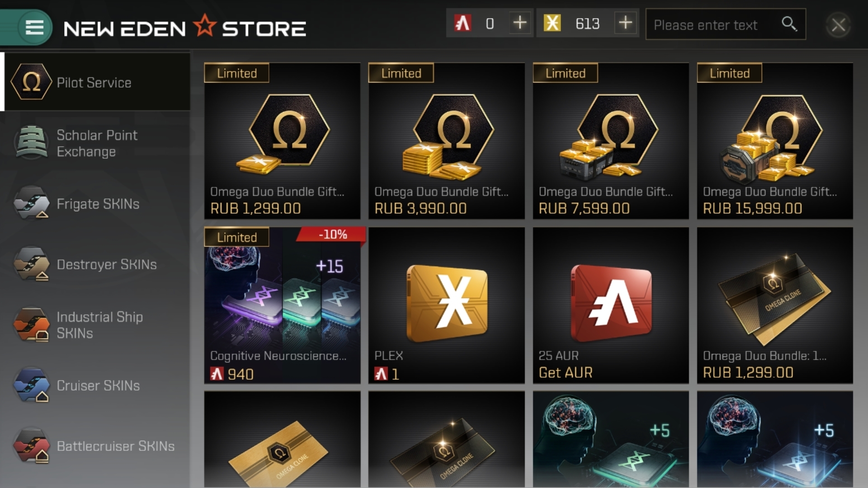Viewport: 868px width, 488px height.
Task: Open the discounted Cognitive Neuroscience item
Action: pyautogui.click(x=282, y=305)
